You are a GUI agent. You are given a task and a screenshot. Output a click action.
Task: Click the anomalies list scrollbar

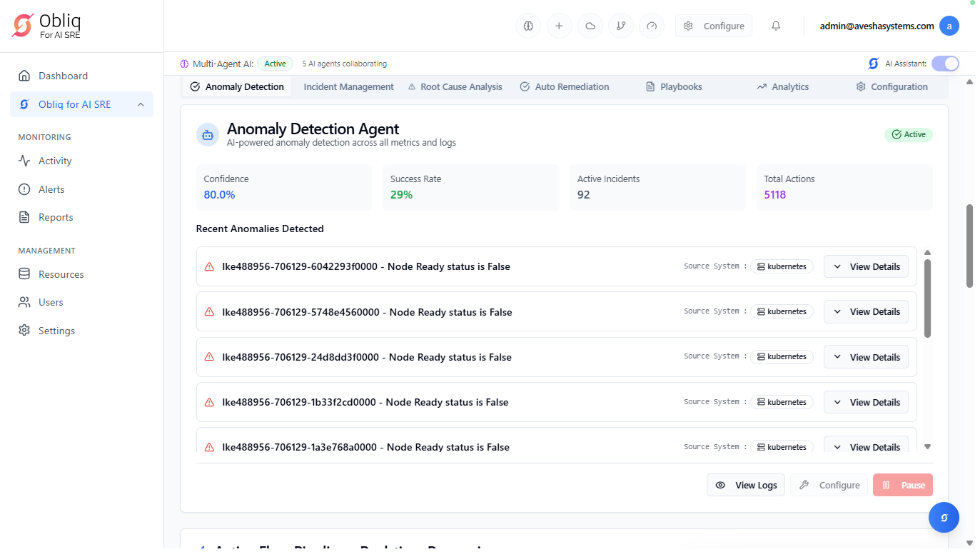tap(927, 298)
